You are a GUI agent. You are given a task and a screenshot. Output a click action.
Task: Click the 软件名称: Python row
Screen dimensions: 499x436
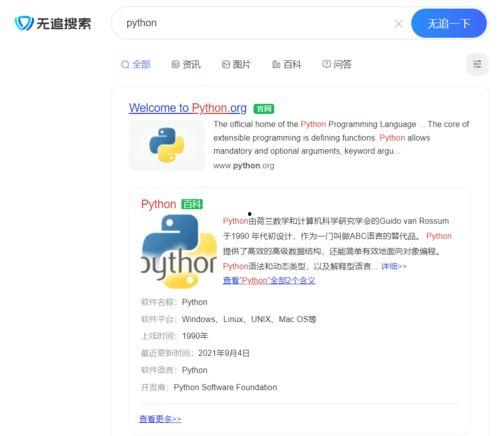[174, 302]
